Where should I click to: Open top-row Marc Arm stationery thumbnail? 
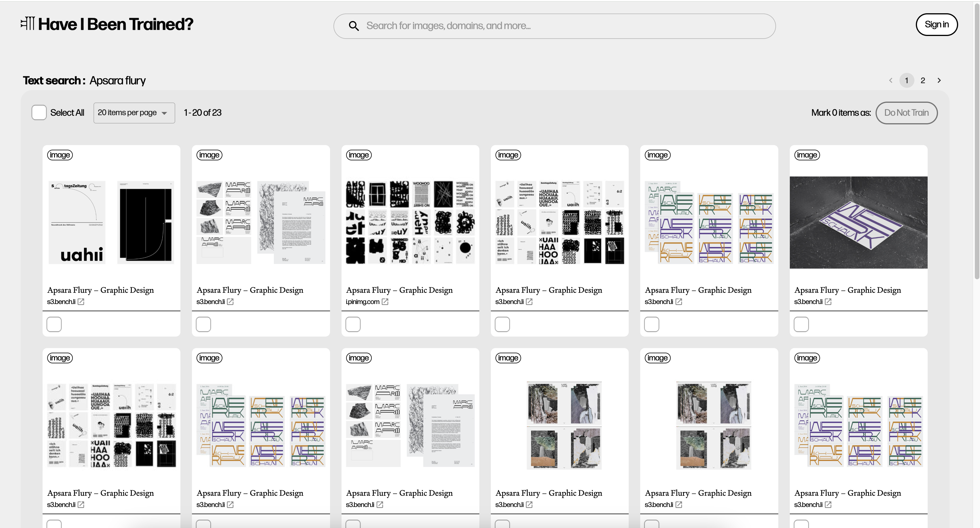pyautogui.click(x=261, y=222)
